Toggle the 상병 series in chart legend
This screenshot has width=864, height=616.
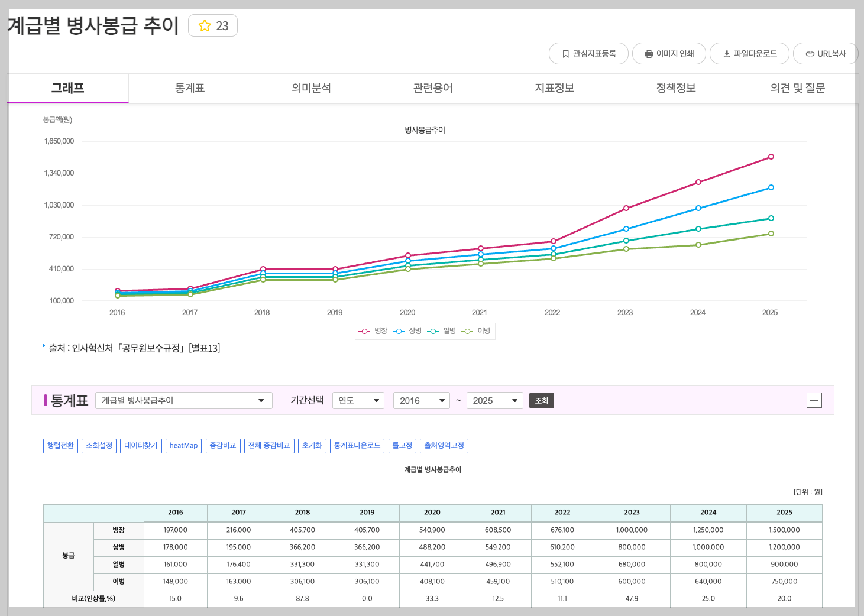click(407, 331)
